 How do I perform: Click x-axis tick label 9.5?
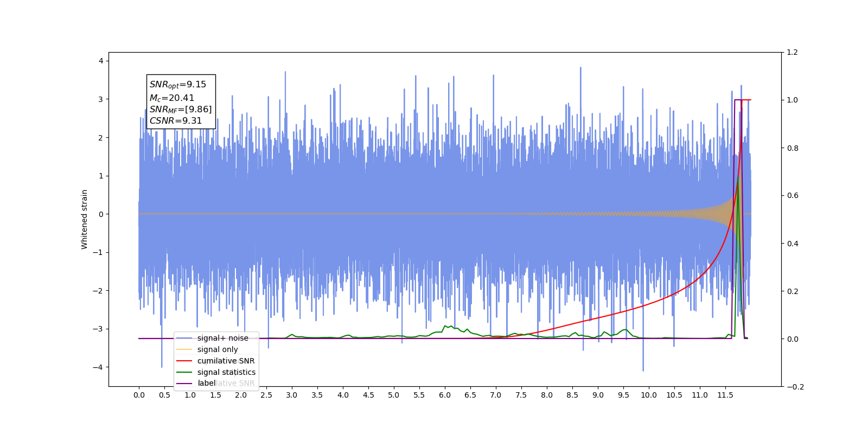click(x=623, y=395)
